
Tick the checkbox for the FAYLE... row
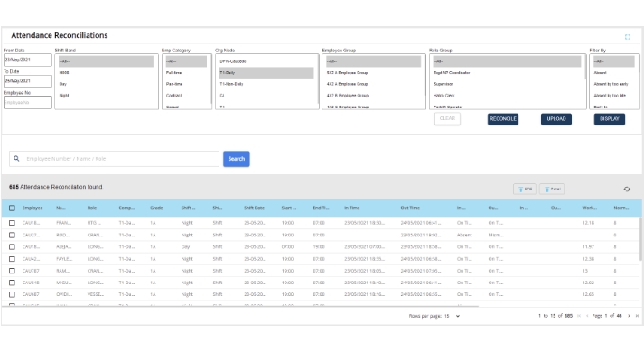point(12,259)
